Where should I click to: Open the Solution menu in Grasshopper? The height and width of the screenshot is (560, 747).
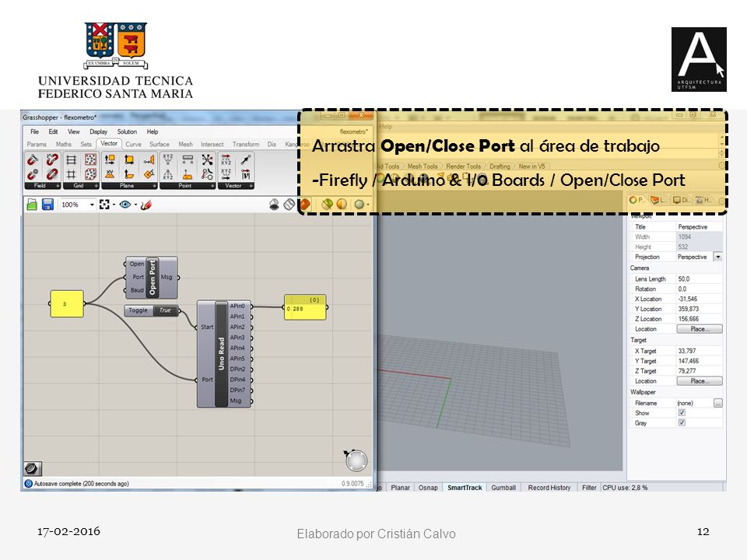[x=127, y=132]
